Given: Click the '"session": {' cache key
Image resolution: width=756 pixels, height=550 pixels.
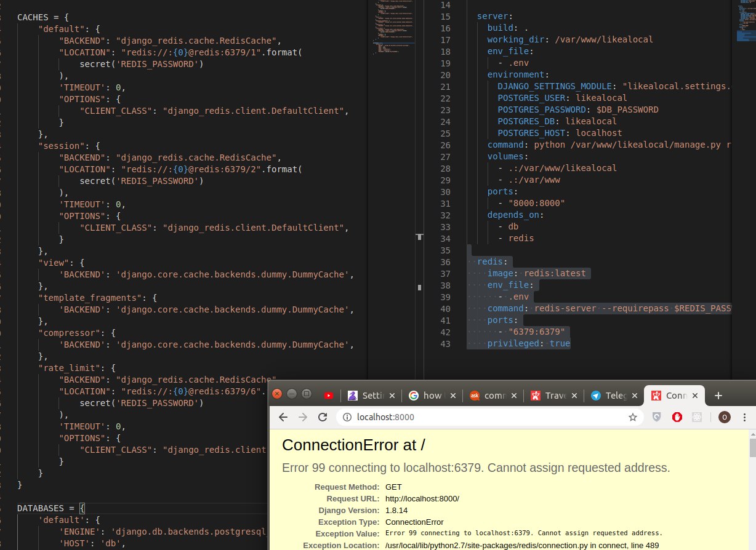Looking at the screenshot, I should [x=68, y=146].
